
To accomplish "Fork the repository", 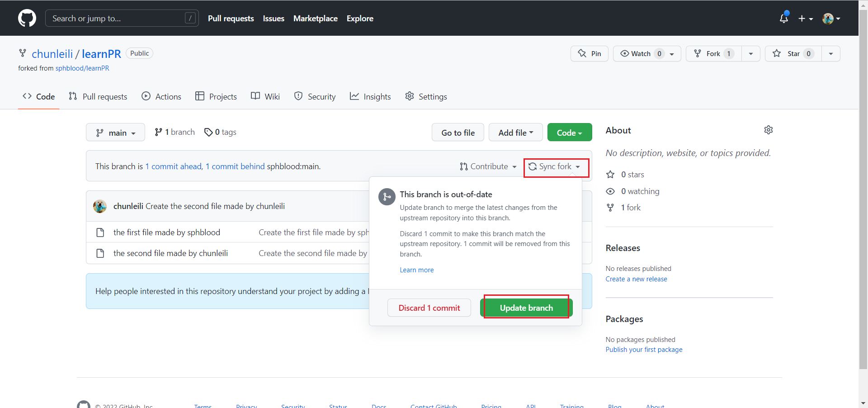I will (x=713, y=53).
